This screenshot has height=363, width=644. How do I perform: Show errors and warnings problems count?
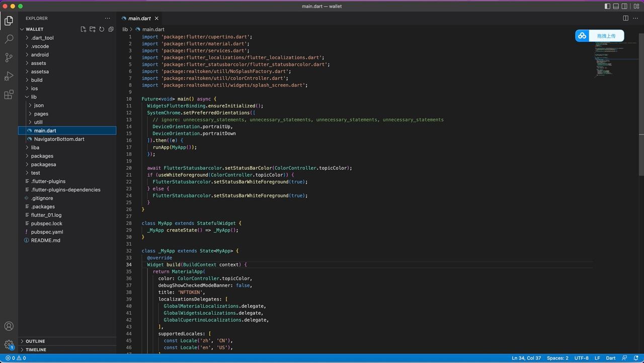15,358
